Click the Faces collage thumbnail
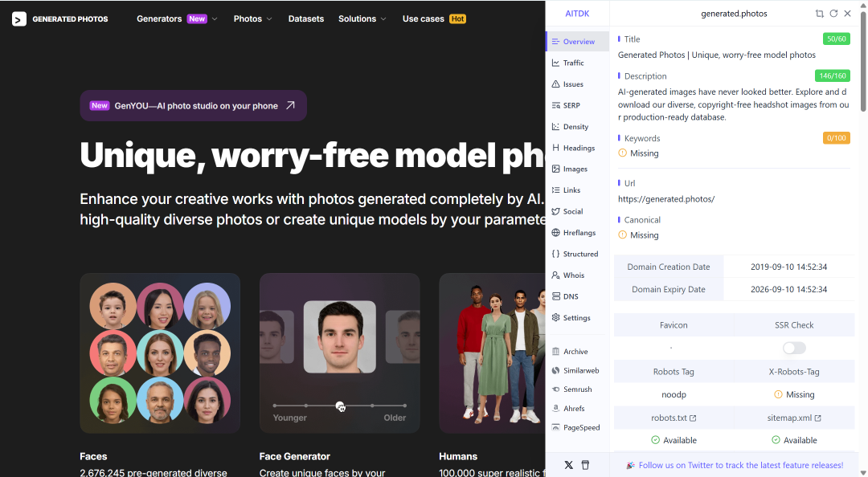The height and width of the screenshot is (477, 868). click(x=160, y=353)
